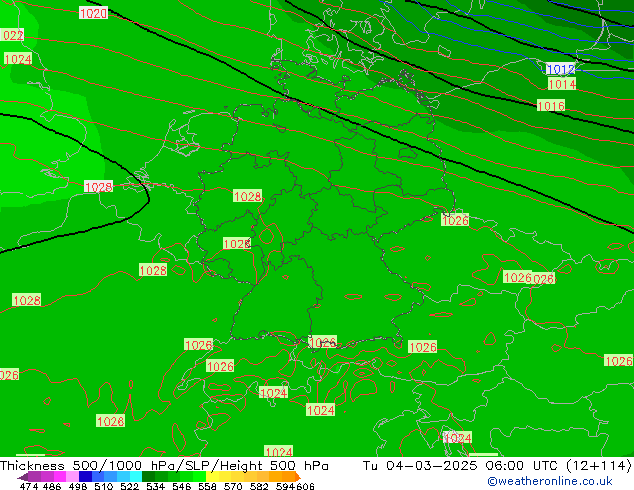Click the purple arrow at legend start
Viewport: 634px width, 490px height.
coord(23,477)
